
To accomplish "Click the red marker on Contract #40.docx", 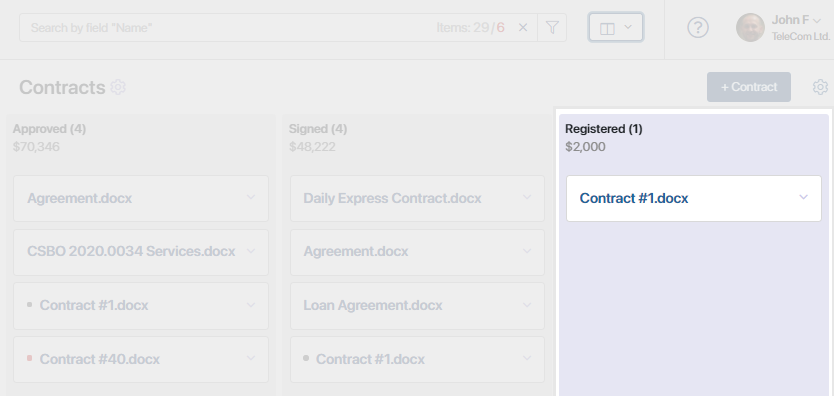I will 30,359.
